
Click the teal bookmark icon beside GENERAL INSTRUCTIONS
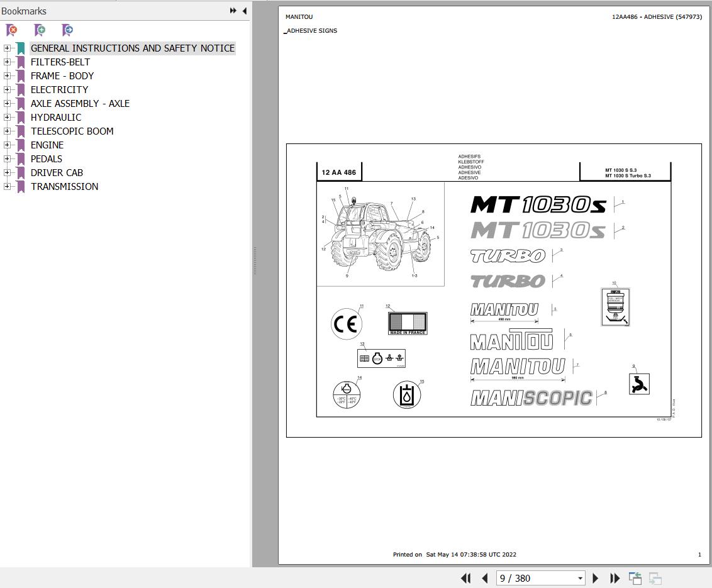(20, 48)
